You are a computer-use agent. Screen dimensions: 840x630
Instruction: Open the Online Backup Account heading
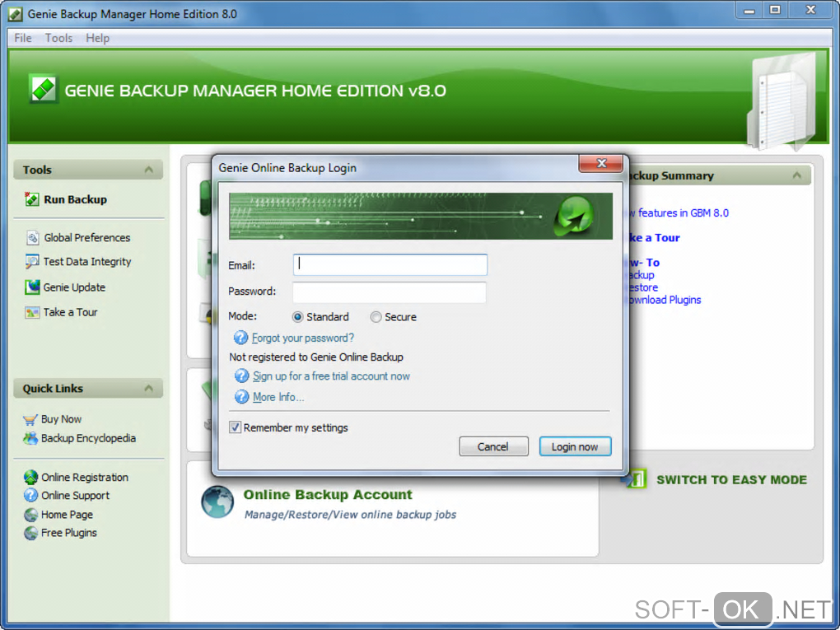pos(328,494)
